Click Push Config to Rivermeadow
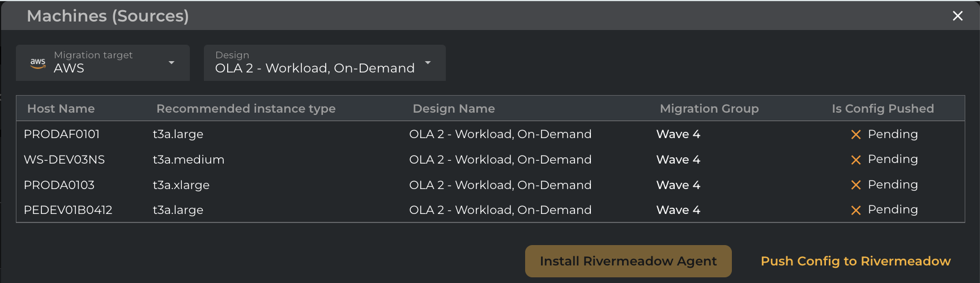The height and width of the screenshot is (283, 980). pyautogui.click(x=855, y=261)
